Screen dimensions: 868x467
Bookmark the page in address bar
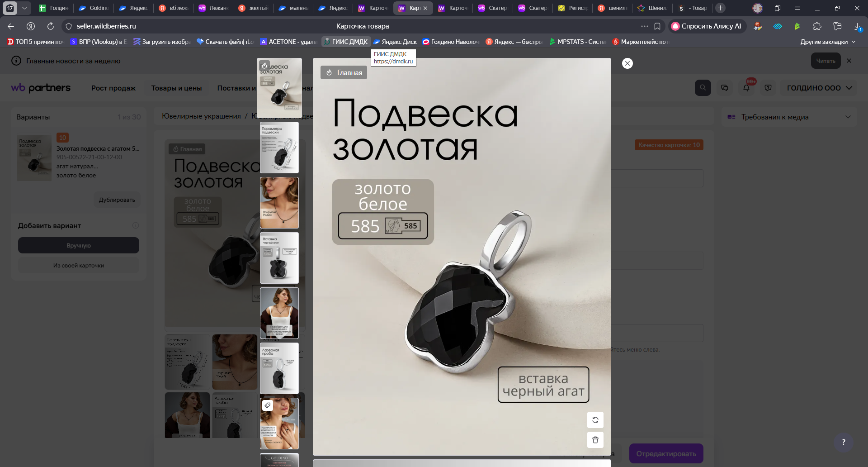(x=657, y=26)
